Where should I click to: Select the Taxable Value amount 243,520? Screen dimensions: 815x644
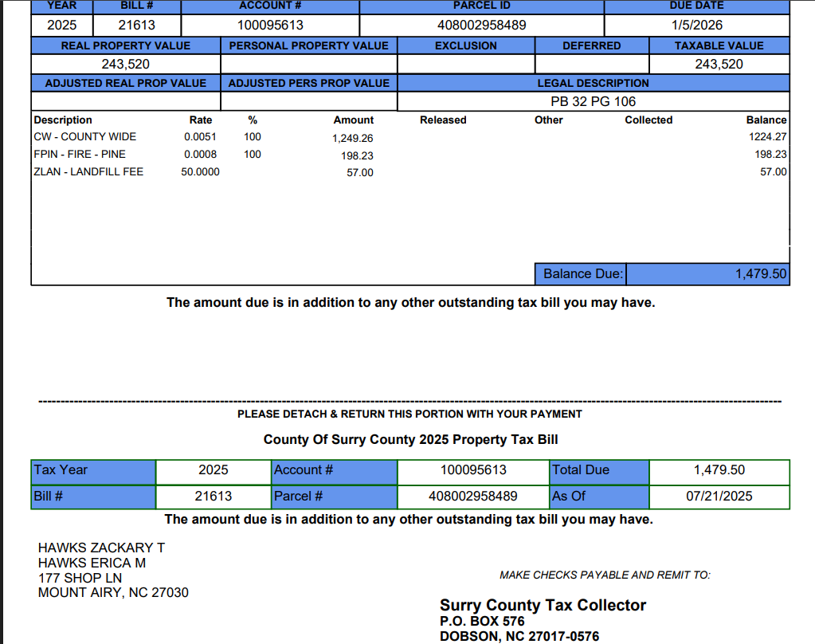(x=719, y=64)
